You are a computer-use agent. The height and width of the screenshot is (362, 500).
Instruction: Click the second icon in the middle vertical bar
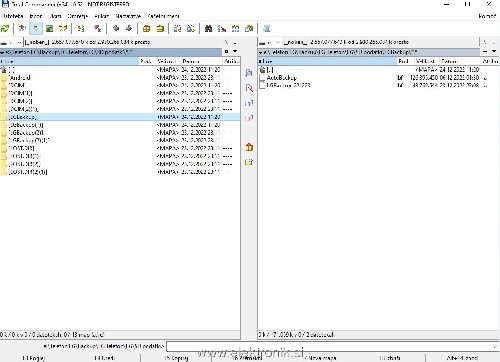pyautogui.click(x=249, y=88)
